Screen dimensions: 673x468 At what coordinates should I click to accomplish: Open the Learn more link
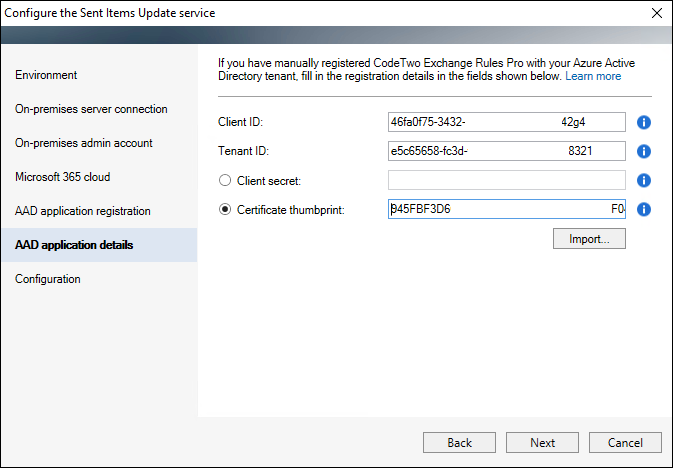pyautogui.click(x=593, y=76)
